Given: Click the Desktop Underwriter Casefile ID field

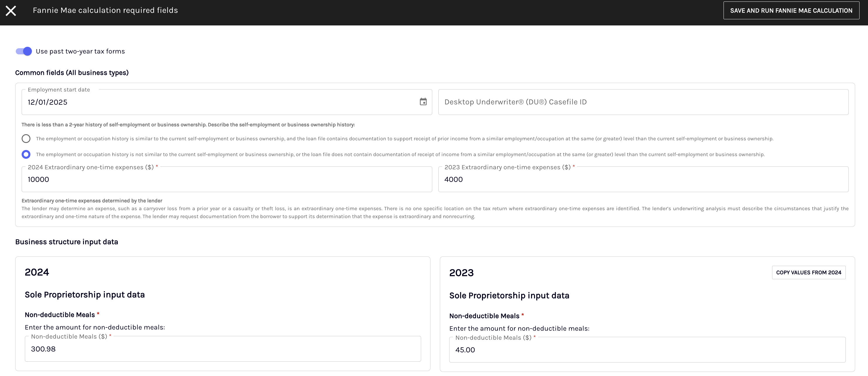Looking at the screenshot, I should pyautogui.click(x=643, y=102).
